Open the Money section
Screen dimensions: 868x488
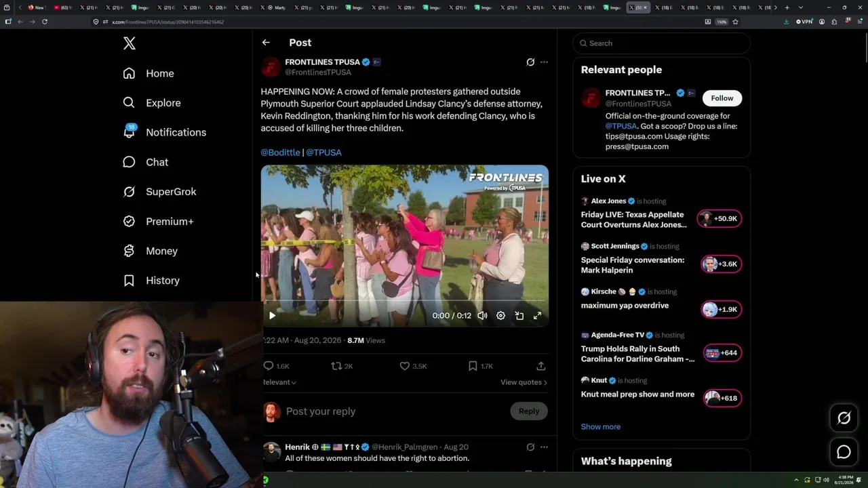[x=151, y=251]
